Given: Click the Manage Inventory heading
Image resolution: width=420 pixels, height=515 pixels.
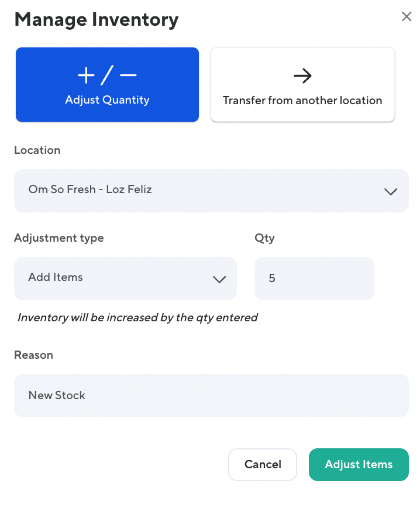Looking at the screenshot, I should coord(96,19).
